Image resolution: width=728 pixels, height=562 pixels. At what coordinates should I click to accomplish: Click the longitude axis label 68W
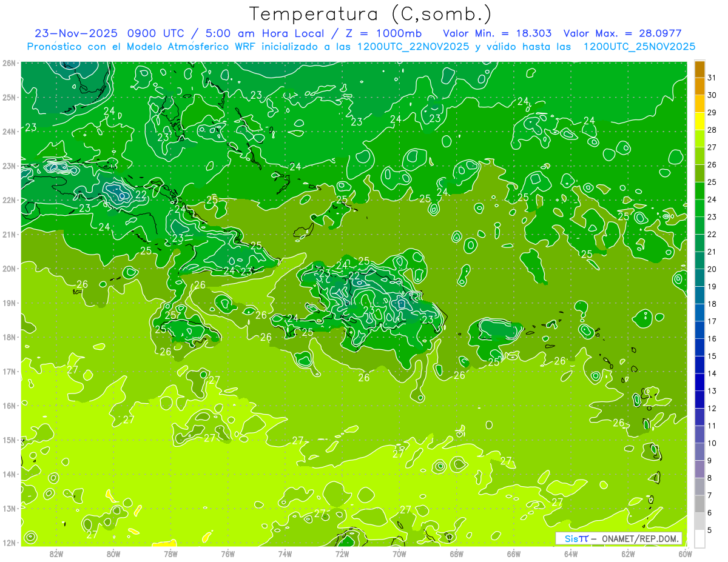[x=457, y=554]
